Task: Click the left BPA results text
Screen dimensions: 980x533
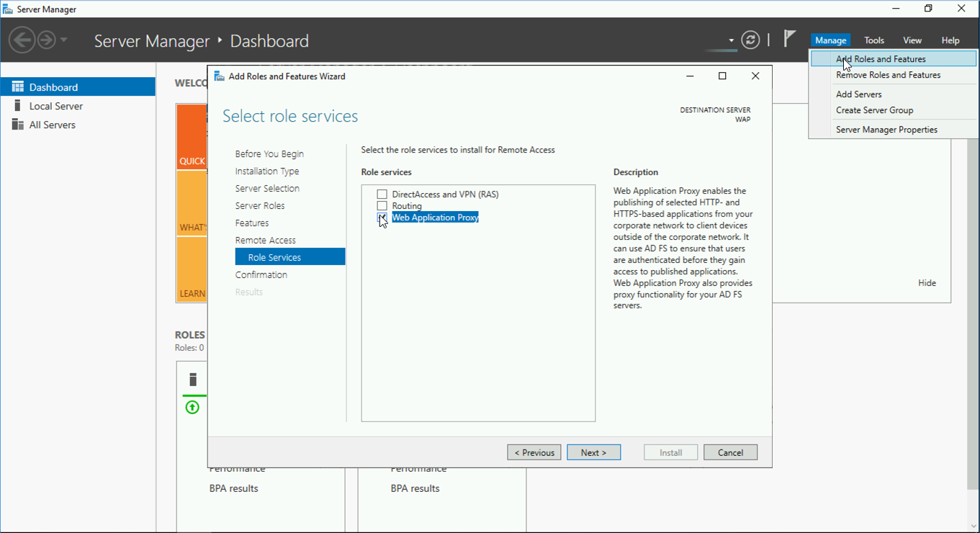Action: coord(234,488)
